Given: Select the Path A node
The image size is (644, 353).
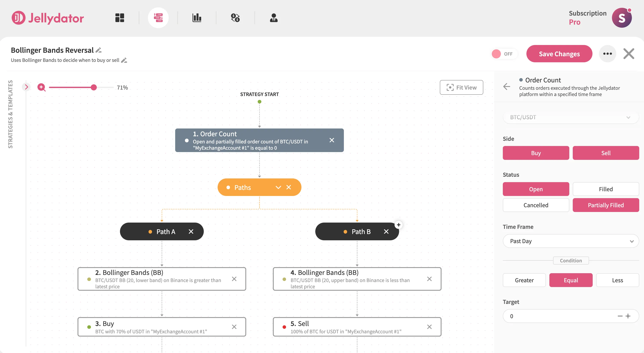Looking at the screenshot, I should click(x=162, y=232).
